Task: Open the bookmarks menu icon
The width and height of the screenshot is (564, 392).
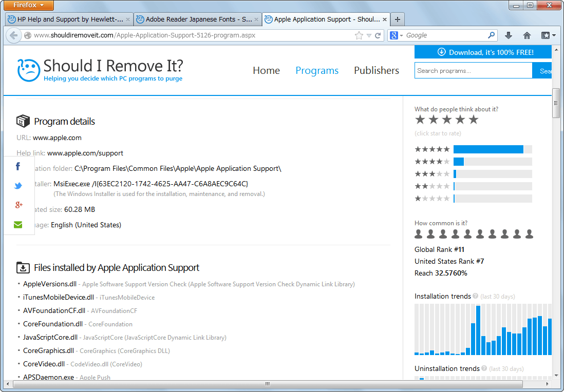Action: [x=548, y=35]
